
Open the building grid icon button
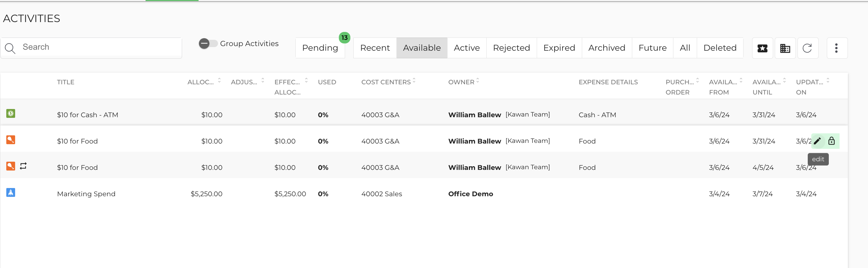click(x=785, y=48)
